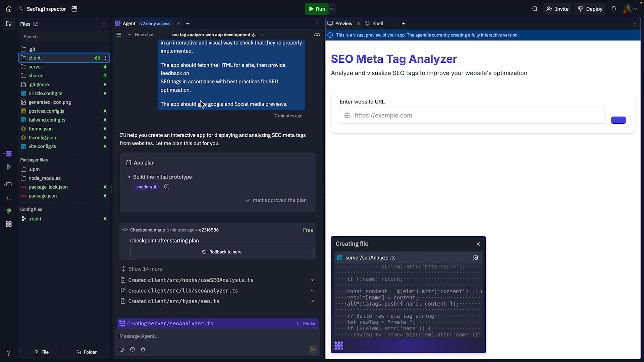
Task: Click the bug icon below the message box
Action: coord(143,349)
